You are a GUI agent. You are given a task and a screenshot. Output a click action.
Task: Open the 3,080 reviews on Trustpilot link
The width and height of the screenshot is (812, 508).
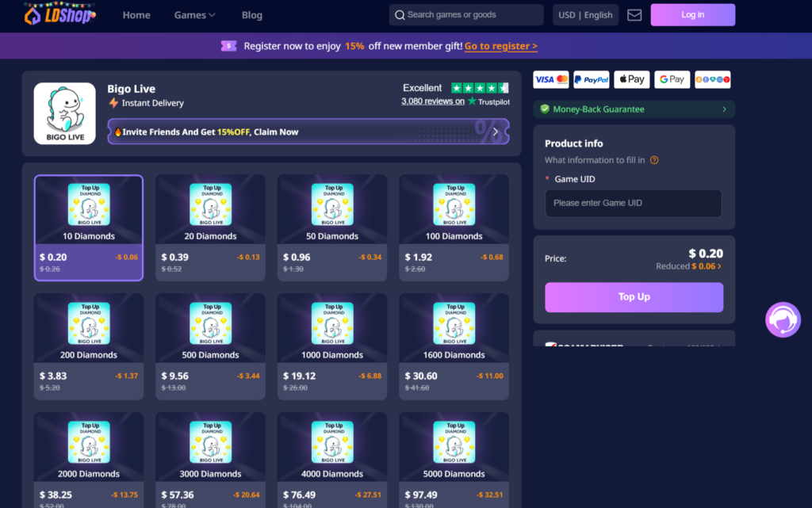456,101
